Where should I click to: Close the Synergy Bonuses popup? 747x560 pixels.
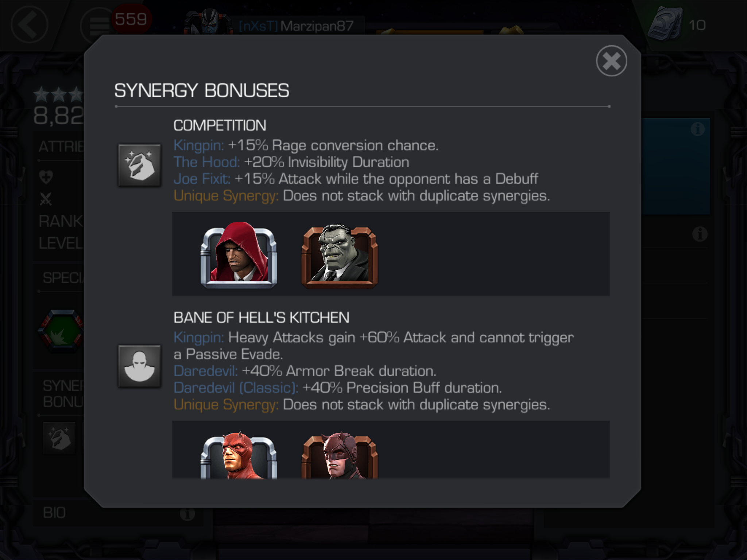pos(611,61)
